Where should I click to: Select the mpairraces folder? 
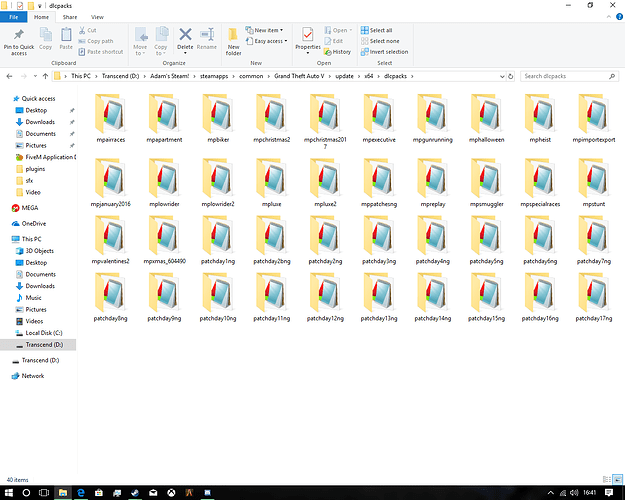click(x=110, y=118)
